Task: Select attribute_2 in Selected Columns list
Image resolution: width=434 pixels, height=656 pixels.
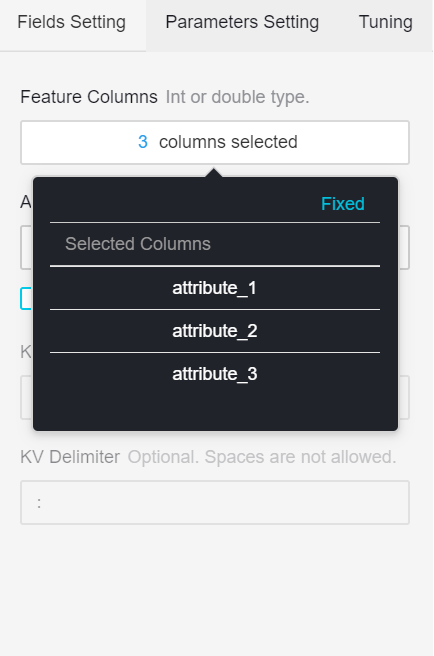Action: 215,331
